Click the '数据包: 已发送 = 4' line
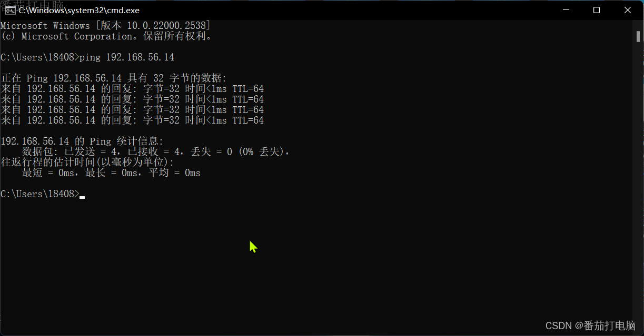The image size is (644, 336). click(156, 152)
